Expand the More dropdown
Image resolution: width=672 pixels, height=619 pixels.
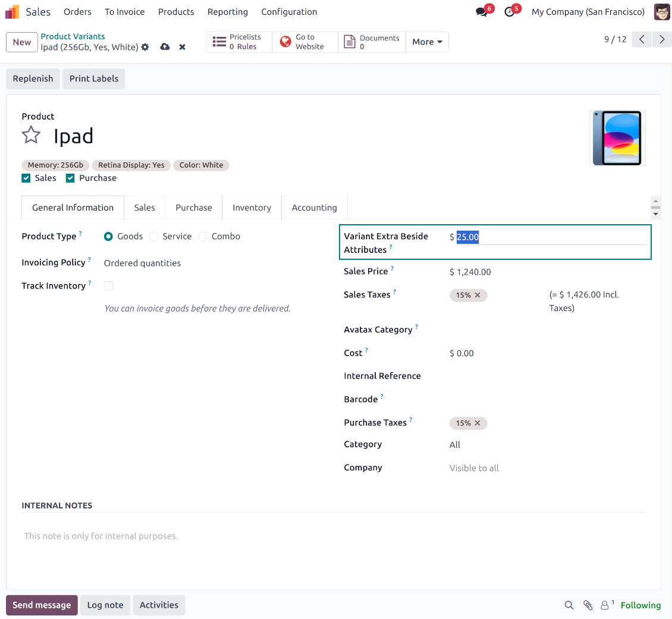tap(427, 42)
